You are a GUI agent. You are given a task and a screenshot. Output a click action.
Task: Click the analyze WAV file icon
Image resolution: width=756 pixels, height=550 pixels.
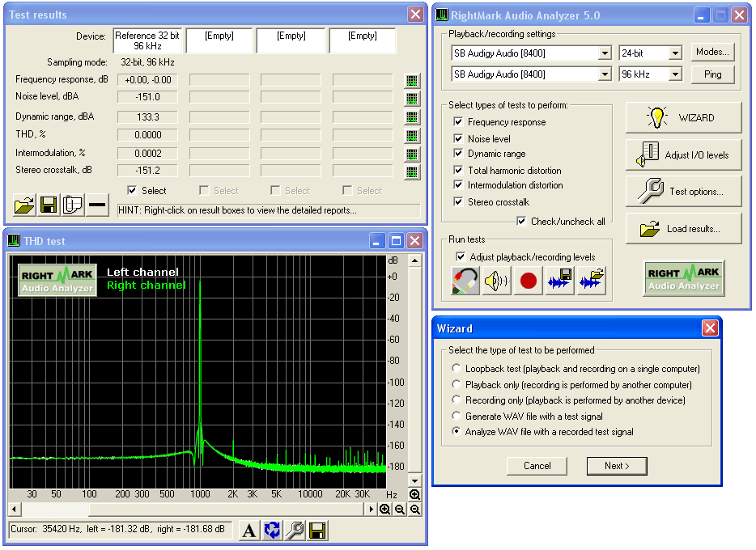point(592,281)
